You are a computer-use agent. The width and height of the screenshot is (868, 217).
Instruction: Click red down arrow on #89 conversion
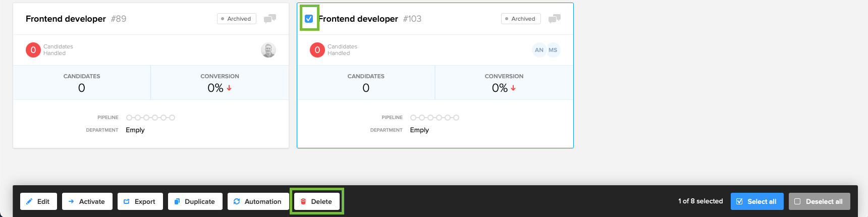point(229,88)
